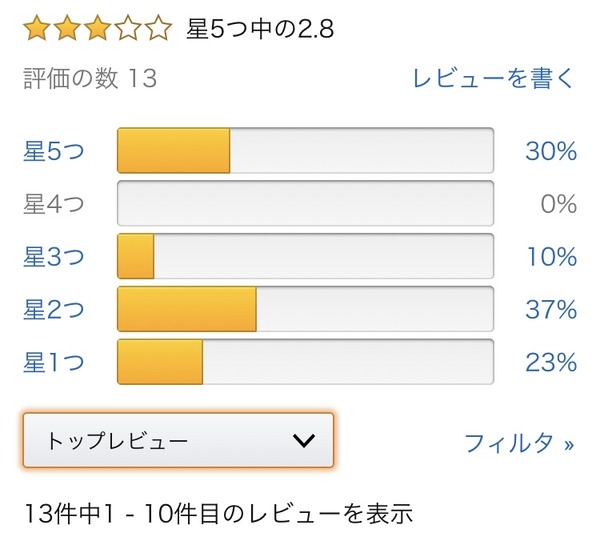This screenshot has width=600, height=553.
Task: Click the 評価の数 13 count
Action: tap(90, 78)
